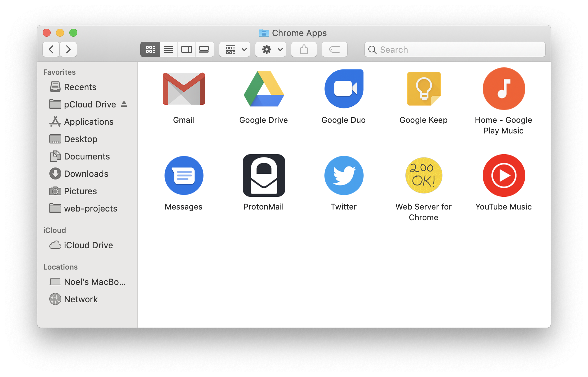Select the Messages app icon
Screen dimensions: 588x377
(184, 175)
